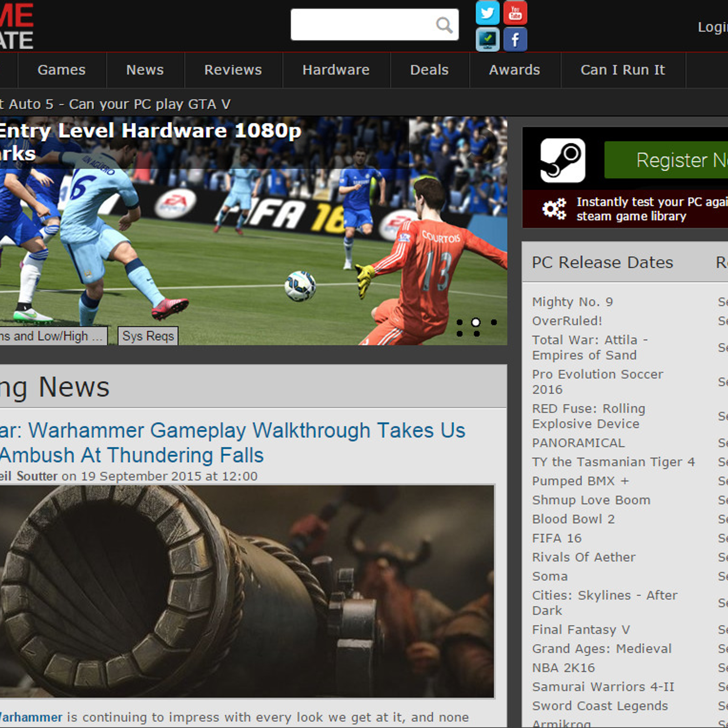Screen dimensions: 728x728
Task: Click the gears icon beside Steam text
Action: (x=554, y=209)
